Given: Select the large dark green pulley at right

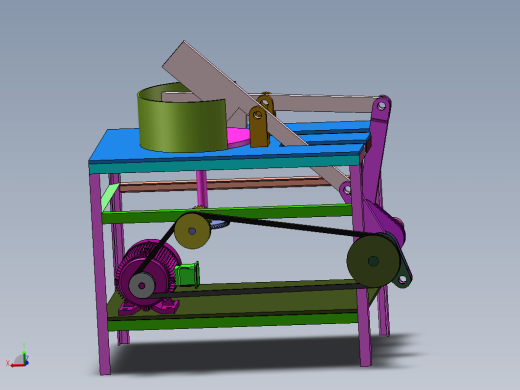Looking at the screenshot, I should 373,261.
